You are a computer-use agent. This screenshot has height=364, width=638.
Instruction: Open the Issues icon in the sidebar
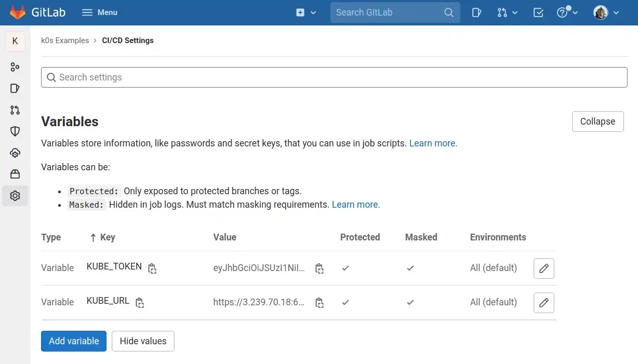[15, 88]
